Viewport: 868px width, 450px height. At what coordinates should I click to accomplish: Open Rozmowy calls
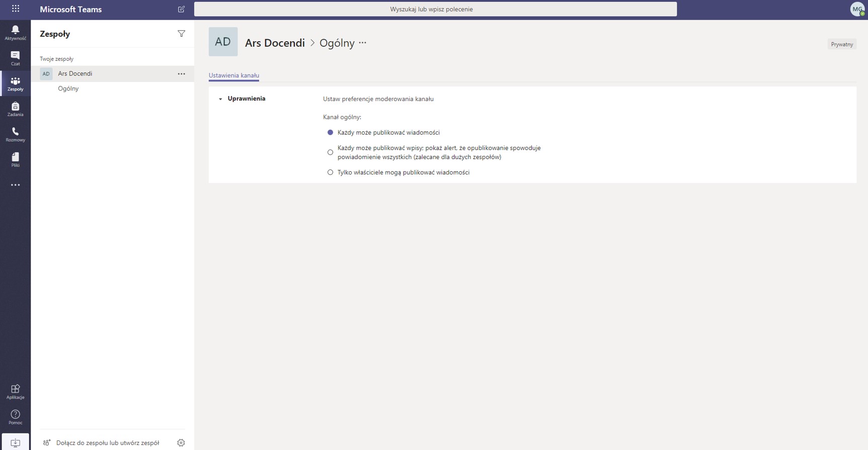pyautogui.click(x=15, y=134)
